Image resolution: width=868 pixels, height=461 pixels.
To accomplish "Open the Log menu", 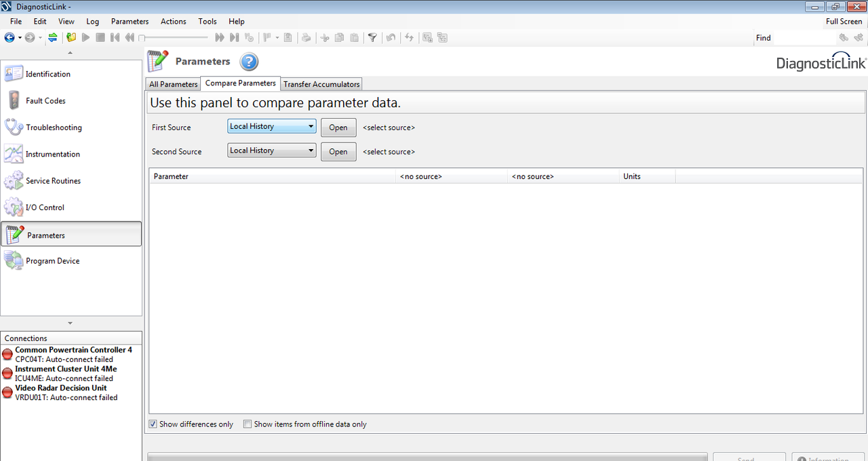I will point(93,21).
